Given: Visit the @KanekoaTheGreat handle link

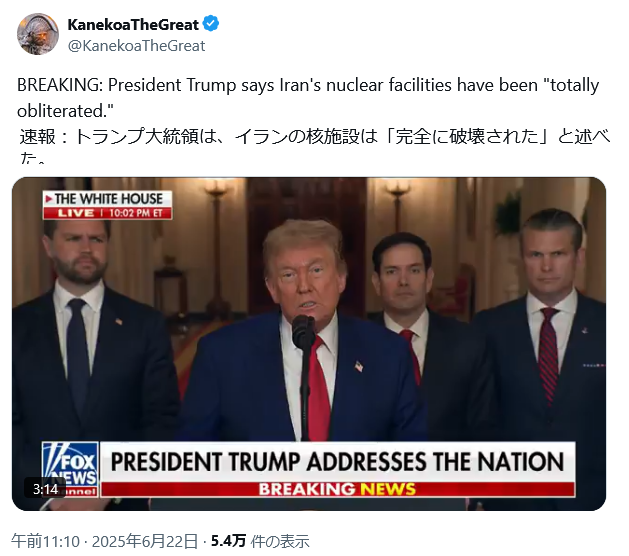Looking at the screenshot, I should 136,46.
